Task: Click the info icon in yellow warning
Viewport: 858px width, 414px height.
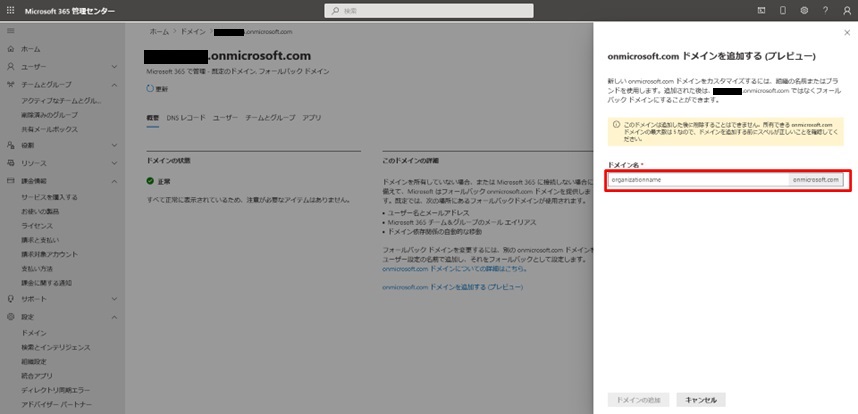Action: [x=616, y=124]
